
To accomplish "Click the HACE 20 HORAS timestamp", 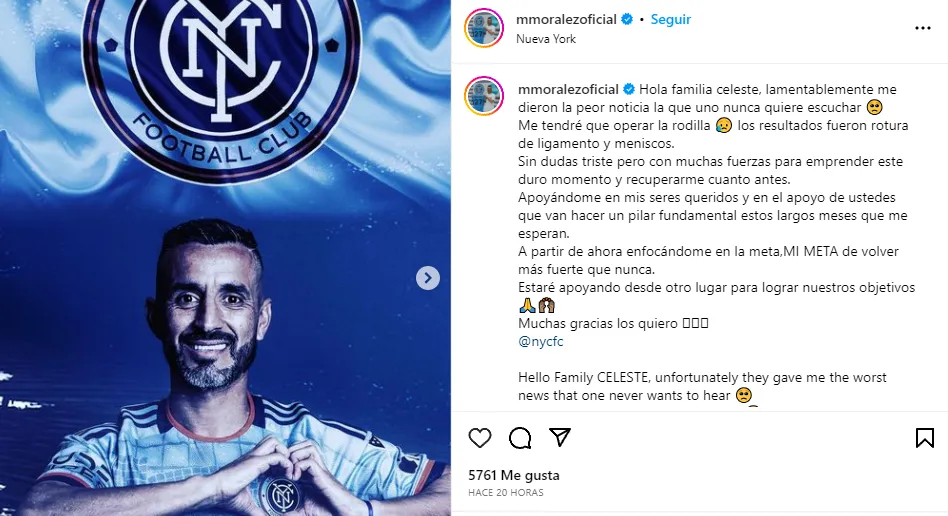I will click(505, 492).
